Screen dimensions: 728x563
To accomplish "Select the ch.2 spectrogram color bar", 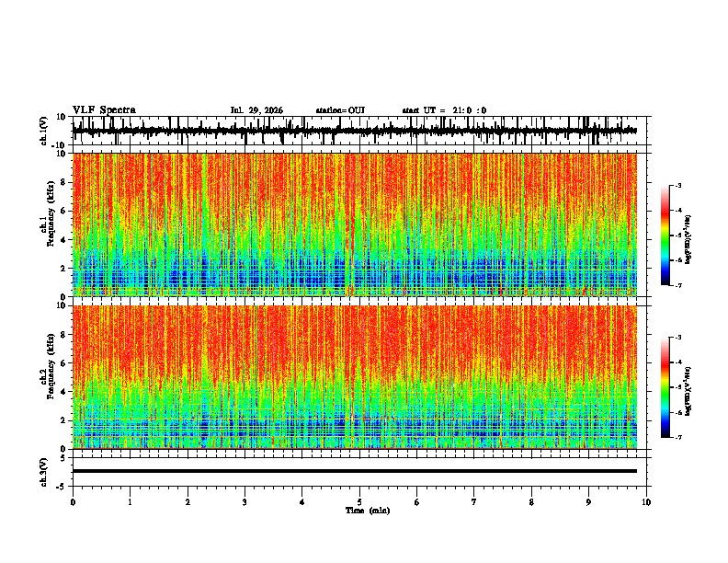I will (x=665, y=387).
